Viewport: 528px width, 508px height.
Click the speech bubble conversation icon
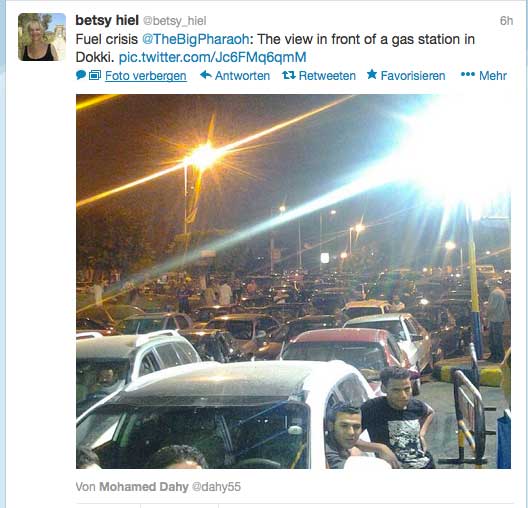[x=81, y=75]
